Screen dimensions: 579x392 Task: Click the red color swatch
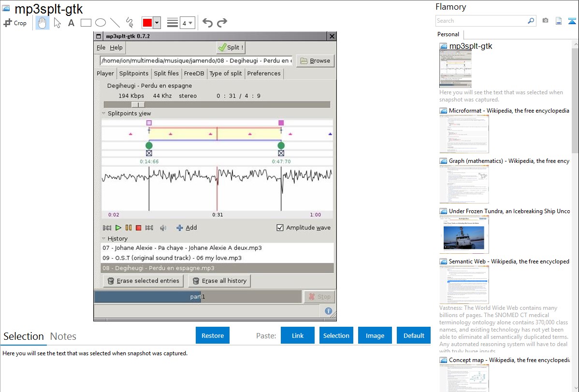[x=147, y=23]
